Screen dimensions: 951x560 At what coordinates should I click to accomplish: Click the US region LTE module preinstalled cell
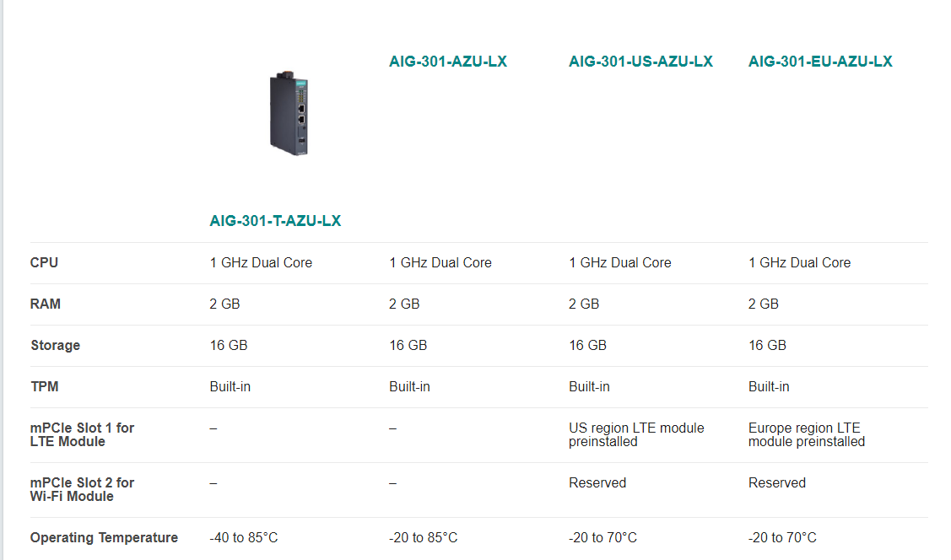point(636,434)
